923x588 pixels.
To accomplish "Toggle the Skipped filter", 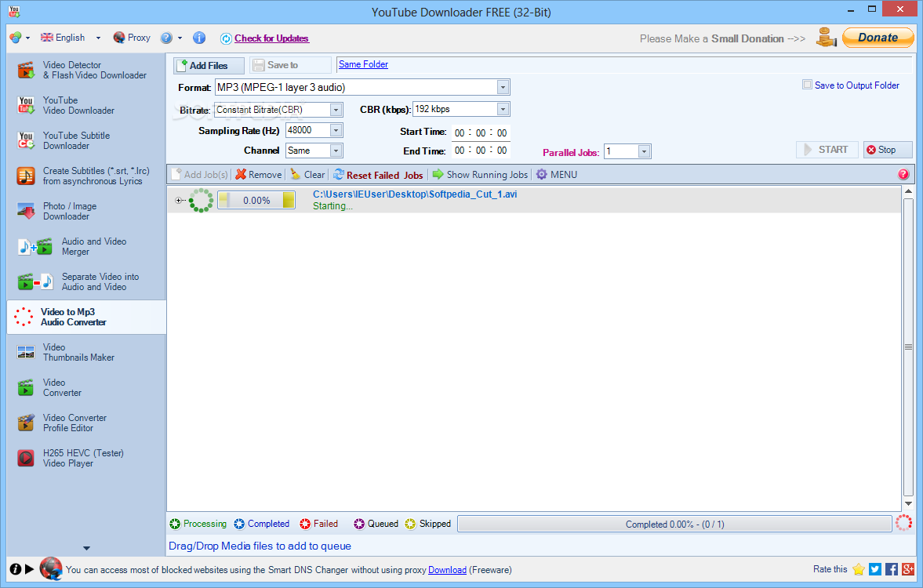I will pyautogui.click(x=428, y=524).
